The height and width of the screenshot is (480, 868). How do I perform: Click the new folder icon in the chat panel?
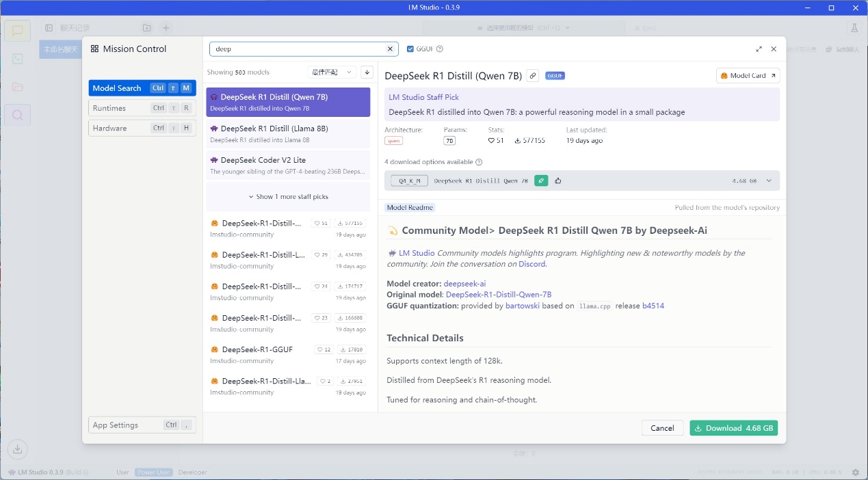pos(147,28)
